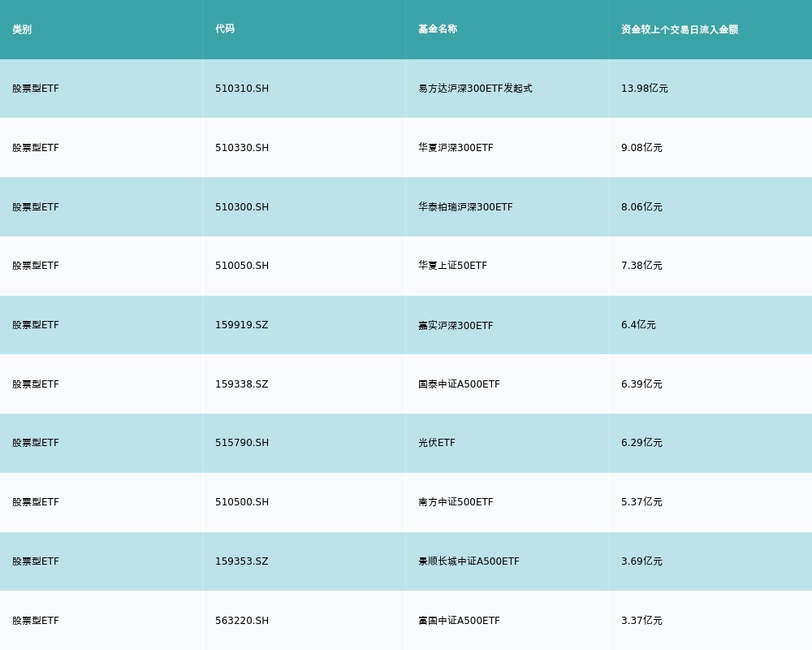Click fund name 易方达沪深300ETF发起式
The image size is (812, 650).
tap(475, 89)
